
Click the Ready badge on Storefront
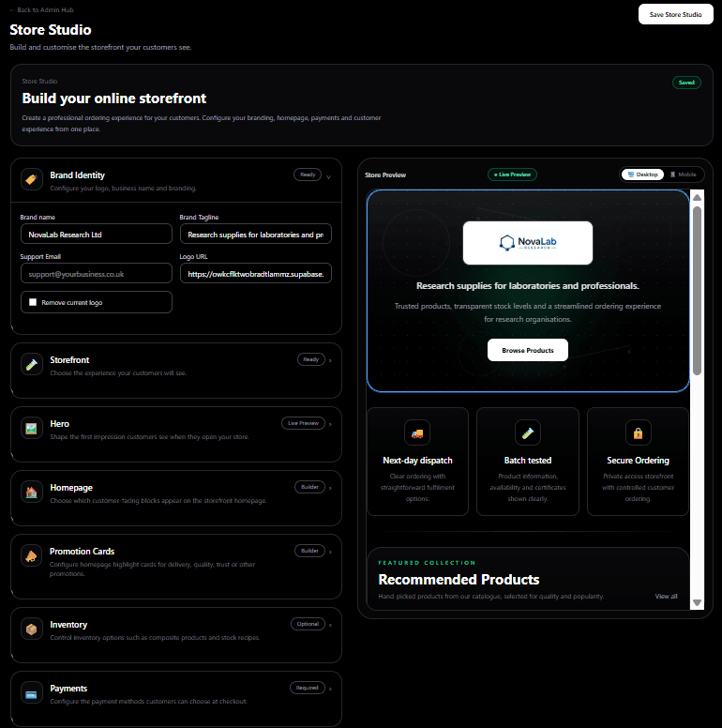pos(311,359)
